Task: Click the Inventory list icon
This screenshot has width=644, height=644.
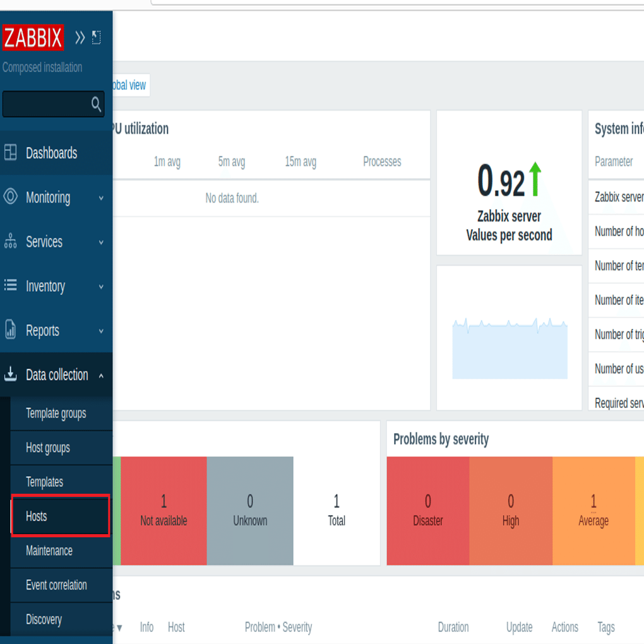Action: (11, 285)
